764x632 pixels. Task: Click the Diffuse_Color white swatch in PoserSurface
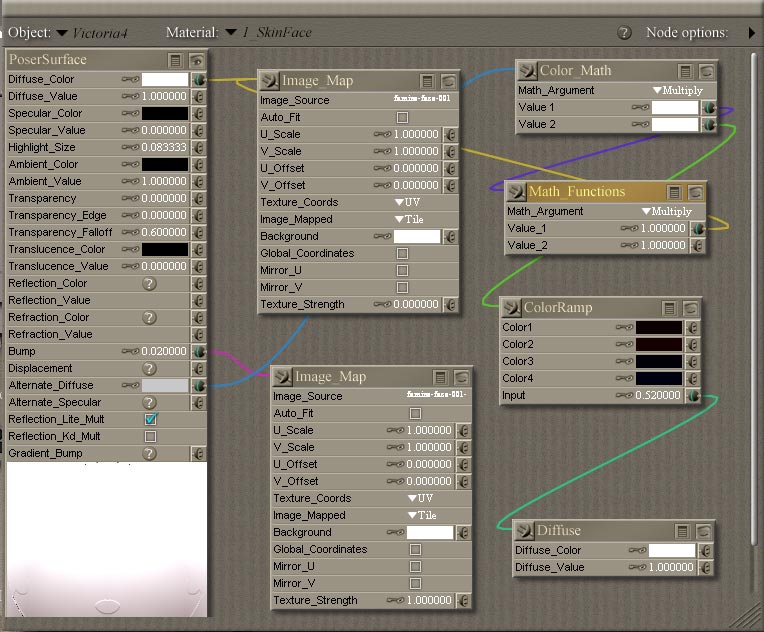165,79
